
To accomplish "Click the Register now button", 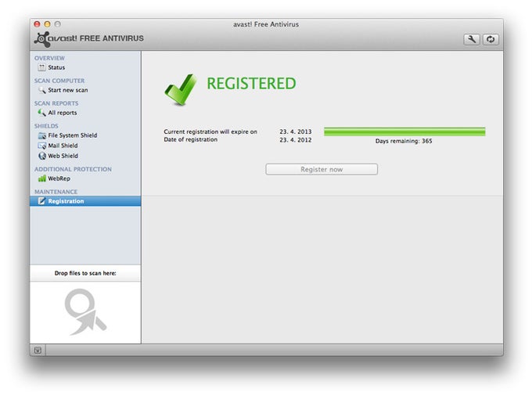I will [x=322, y=169].
